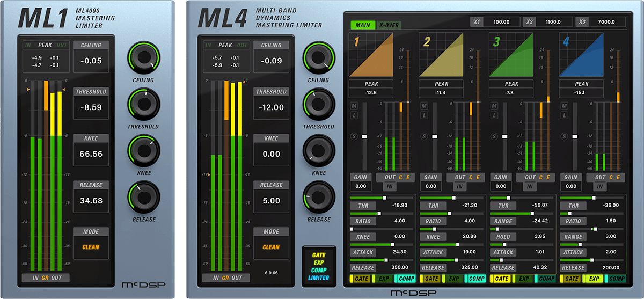Solo band 2 with its S button

tap(423, 136)
